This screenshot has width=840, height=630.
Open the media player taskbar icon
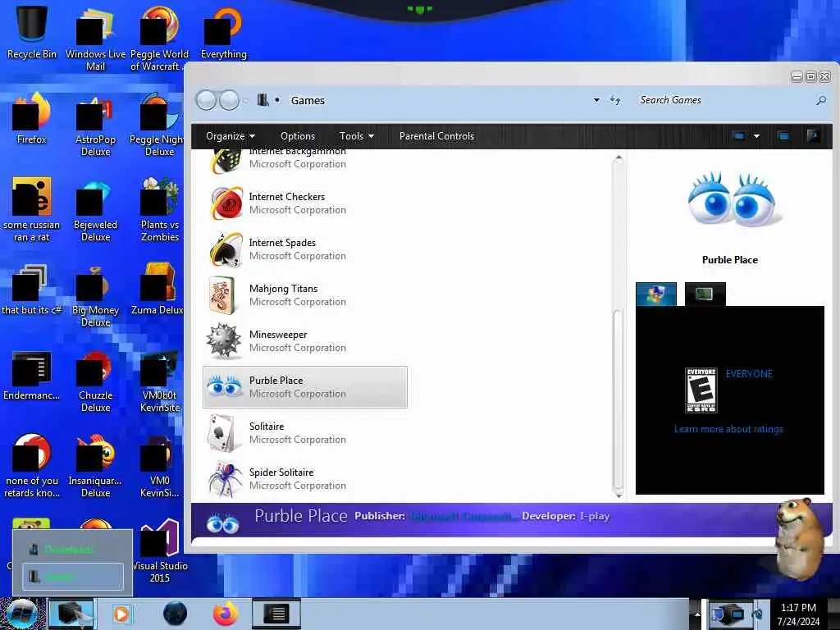[x=121, y=614]
